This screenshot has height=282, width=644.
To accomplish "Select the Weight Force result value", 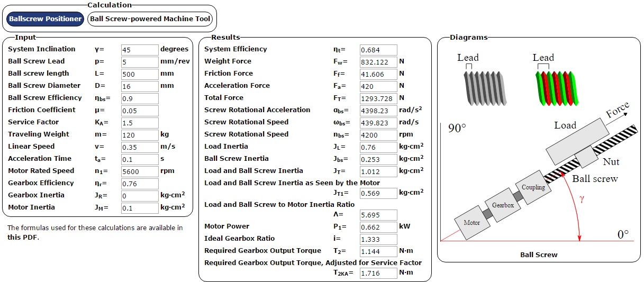I will tap(378, 62).
